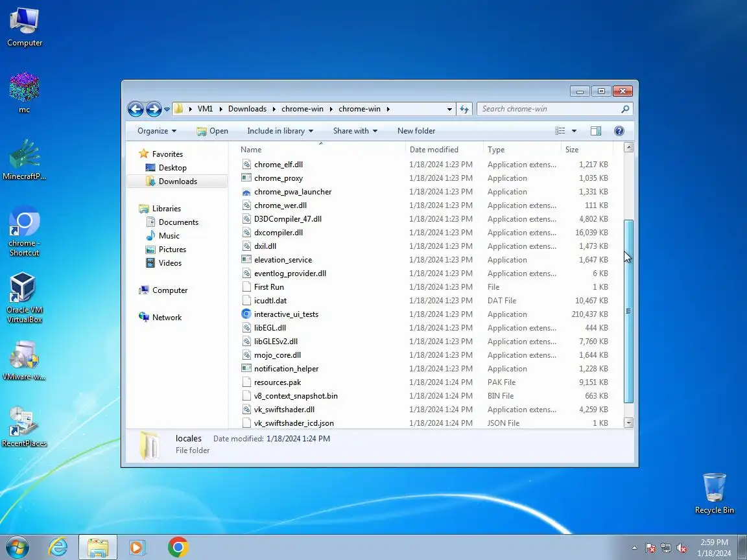Show hidden tray icons arrow
747x560 pixels.
[x=634, y=548]
